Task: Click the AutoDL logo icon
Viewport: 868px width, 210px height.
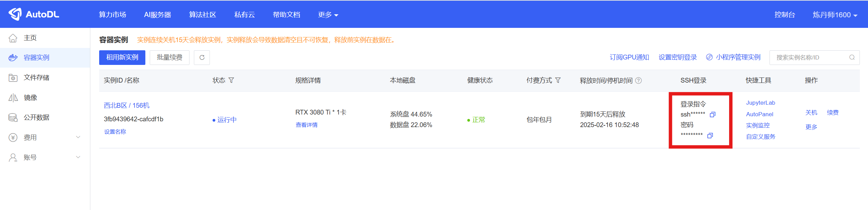Action: (x=15, y=14)
